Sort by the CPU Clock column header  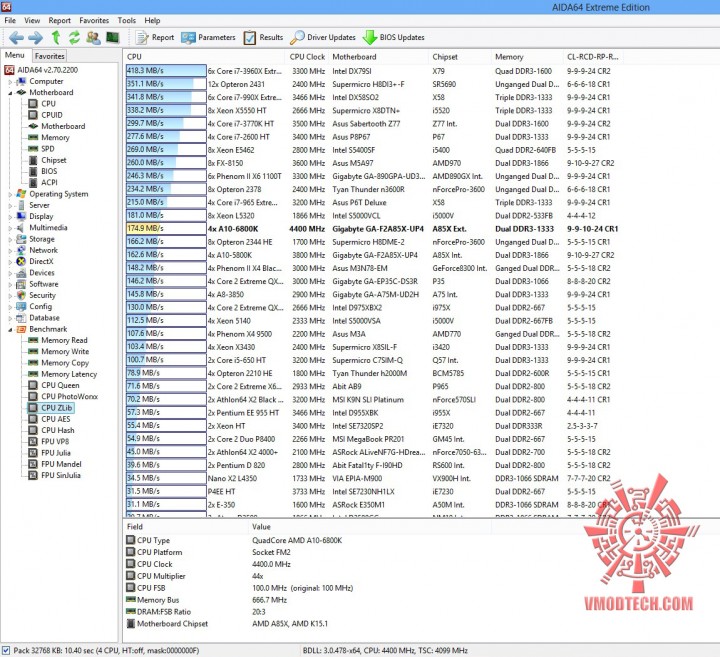pyautogui.click(x=307, y=56)
